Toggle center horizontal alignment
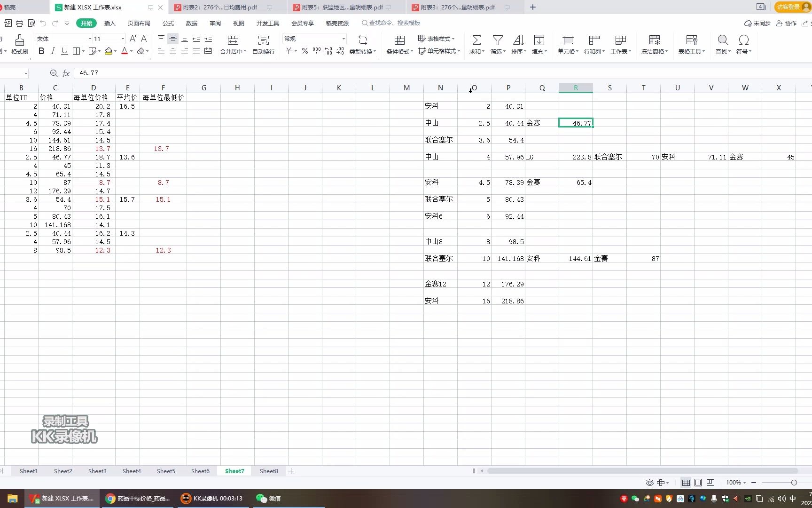 tap(173, 51)
